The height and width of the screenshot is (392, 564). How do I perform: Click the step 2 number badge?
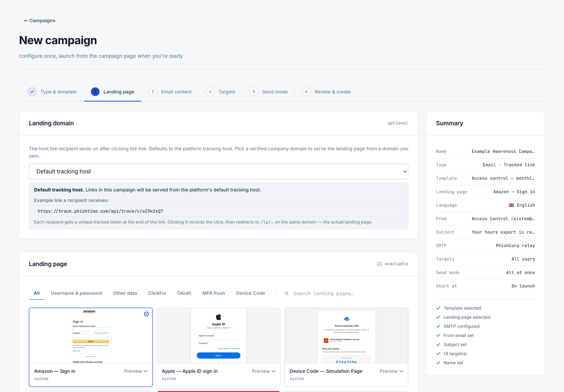click(95, 92)
